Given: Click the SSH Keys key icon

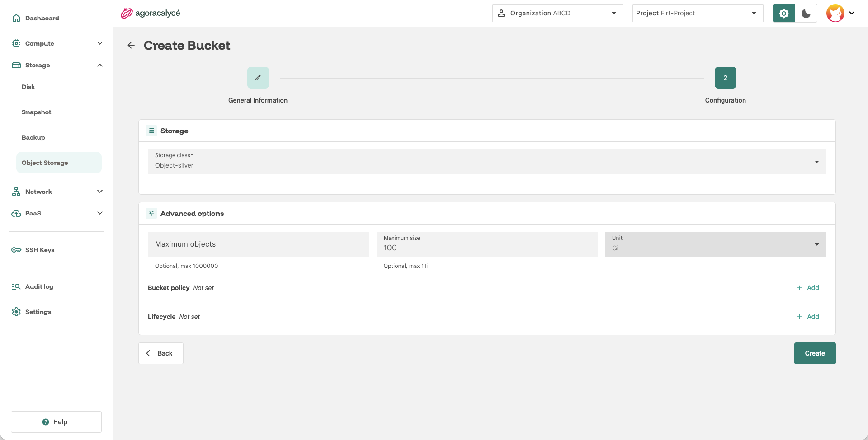Looking at the screenshot, I should (16, 250).
